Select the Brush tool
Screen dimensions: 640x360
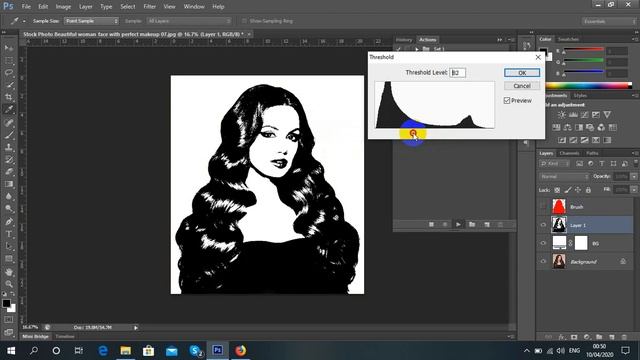pyautogui.click(x=9, y=135)
